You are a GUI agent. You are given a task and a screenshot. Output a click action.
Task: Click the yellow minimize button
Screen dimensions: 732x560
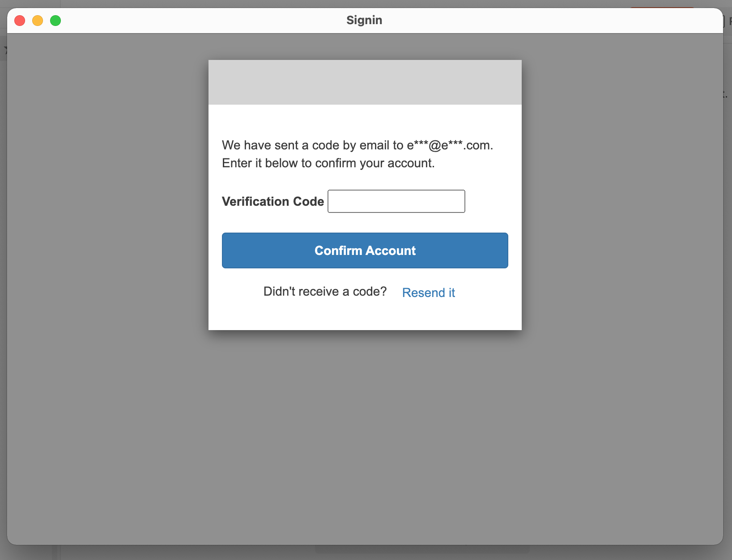[x=38, y=21]
